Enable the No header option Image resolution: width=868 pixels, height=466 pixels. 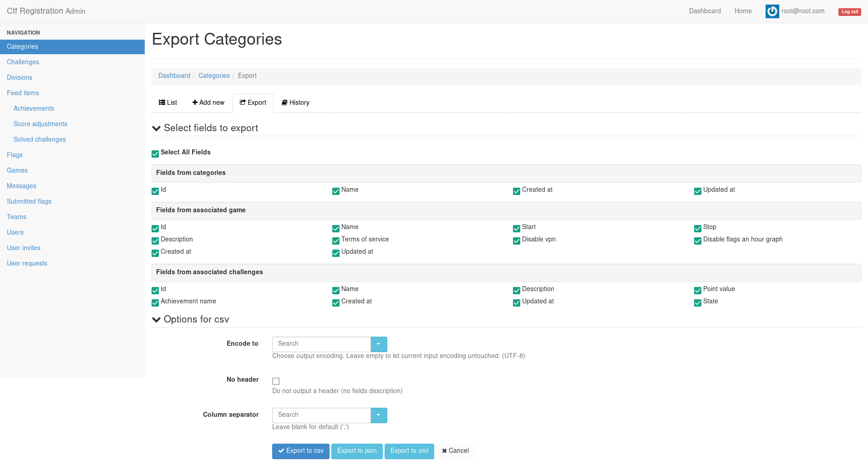pyautogui.click(x=276, y=381)
